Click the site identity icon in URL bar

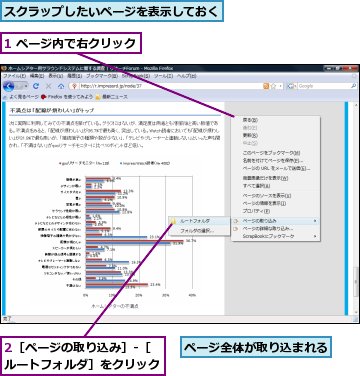pos(75,86)
